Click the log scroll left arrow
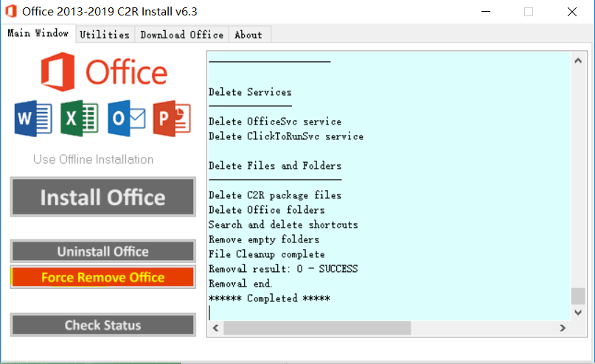This screenshot has height=364, width=595. [215, 328]
